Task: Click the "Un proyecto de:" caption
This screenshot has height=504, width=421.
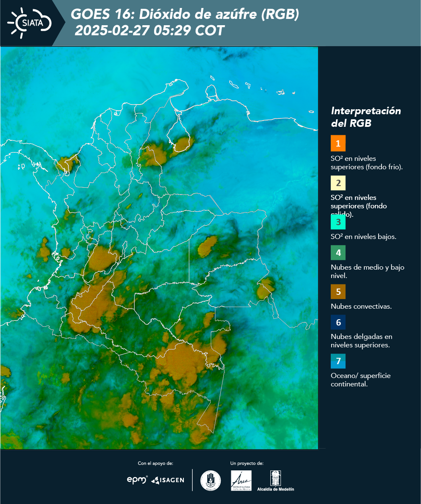Action: 247,463
